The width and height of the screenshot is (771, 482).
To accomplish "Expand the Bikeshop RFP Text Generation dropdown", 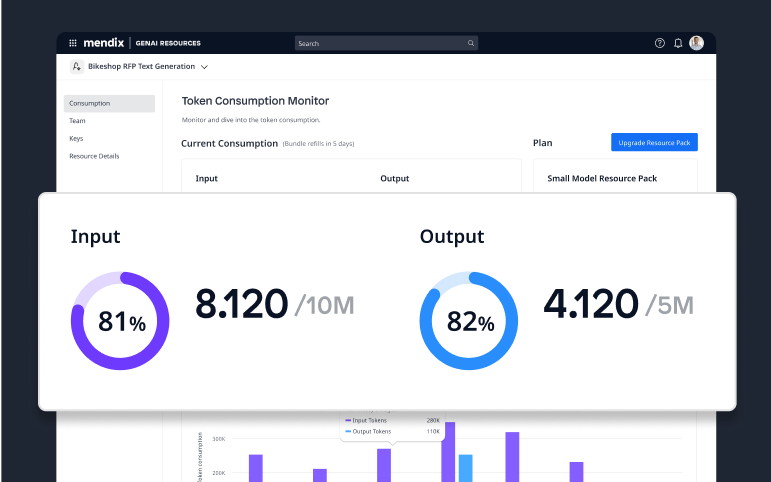I will coord(205,67).
